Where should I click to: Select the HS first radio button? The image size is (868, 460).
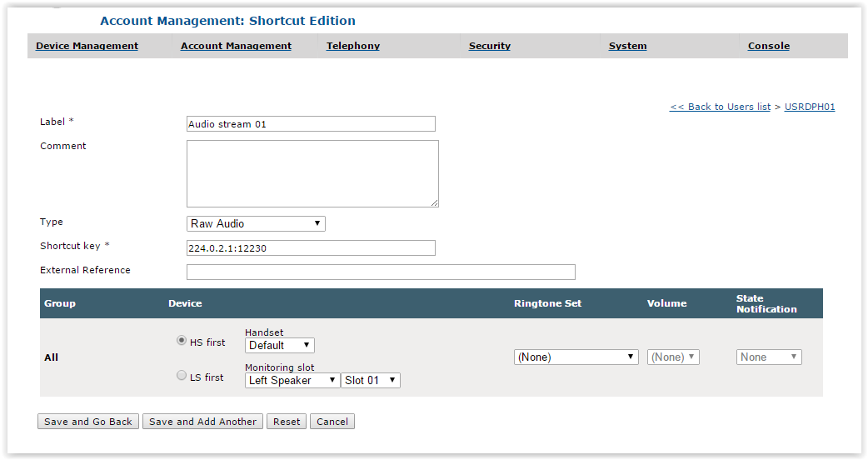click(182, 341)
